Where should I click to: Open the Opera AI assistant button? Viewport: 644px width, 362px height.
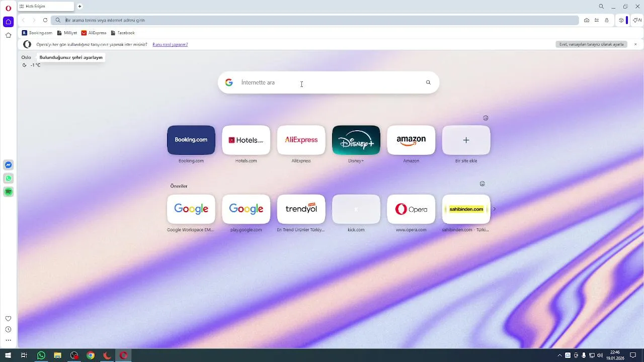[x=637, y=20]
